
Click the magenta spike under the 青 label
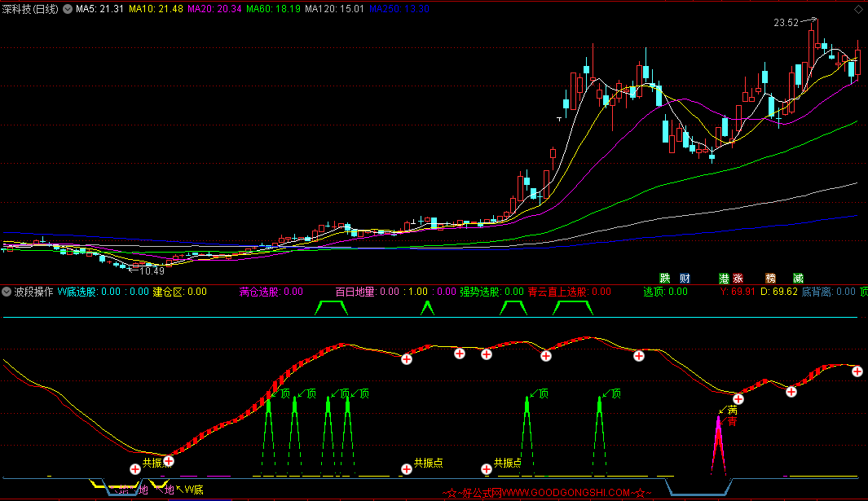coord(719,446)
